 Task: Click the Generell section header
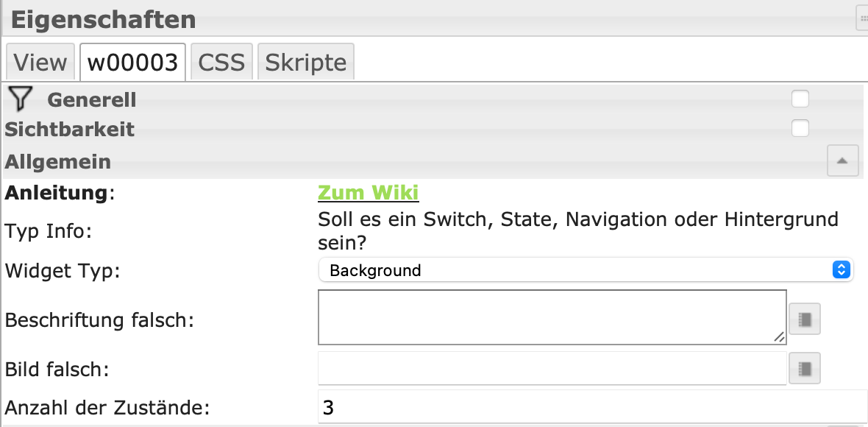(92, 99)
